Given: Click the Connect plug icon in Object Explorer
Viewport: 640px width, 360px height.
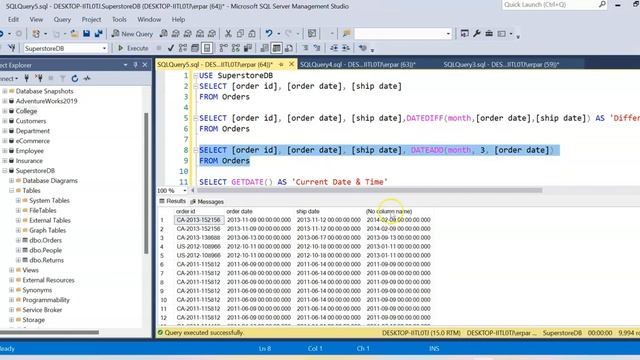Looking at the screenshot, I should coord(27,78).
